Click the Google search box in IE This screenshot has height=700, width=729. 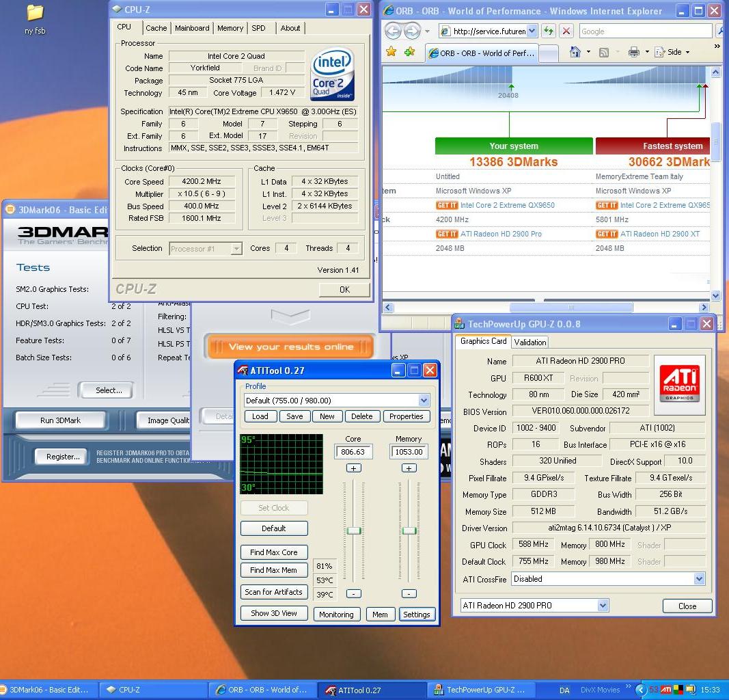pyautogui.click(x=645, y=31)
